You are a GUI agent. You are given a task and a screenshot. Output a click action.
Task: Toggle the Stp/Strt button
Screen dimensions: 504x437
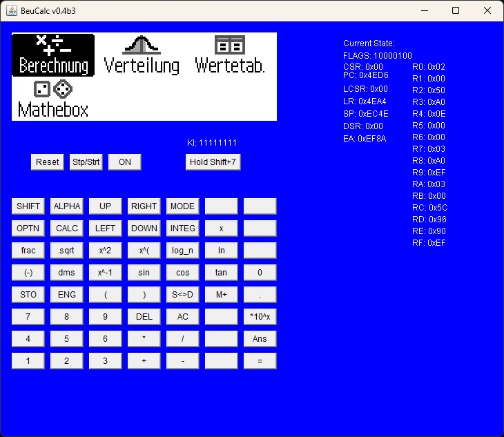[86, 162]
